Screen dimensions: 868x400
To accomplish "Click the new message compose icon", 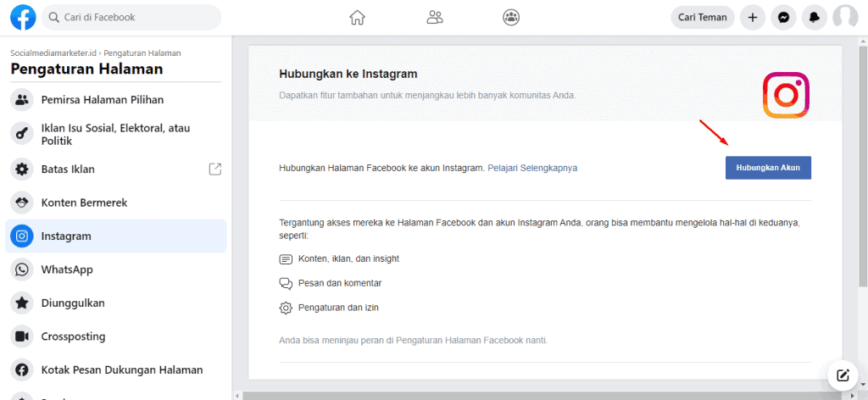I will point(843,376).
